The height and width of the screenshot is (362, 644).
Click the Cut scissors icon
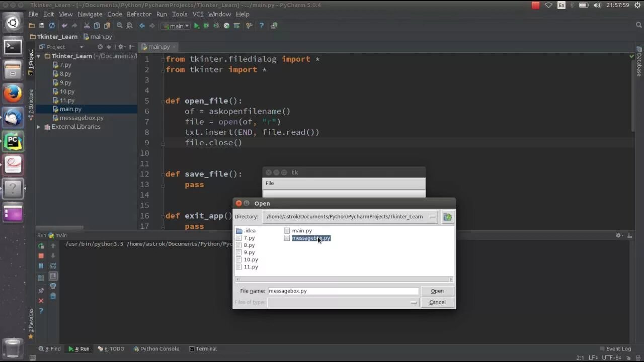click(87, 26)
